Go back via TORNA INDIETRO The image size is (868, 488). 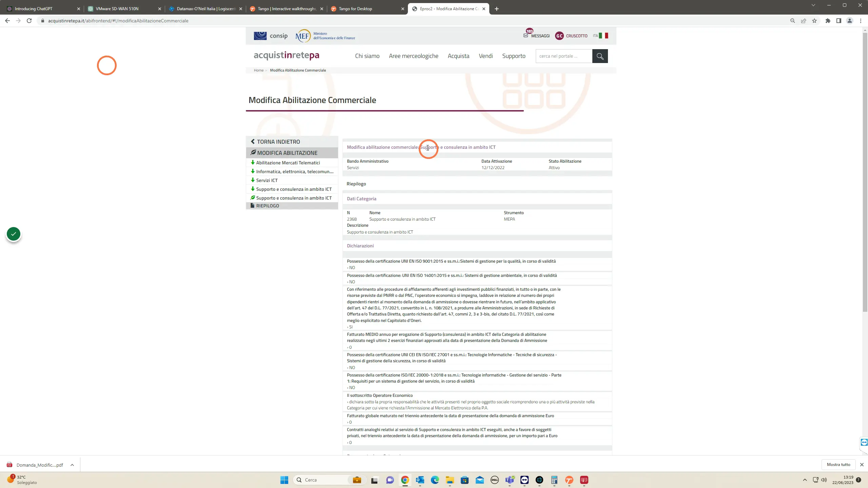click(292, 142)
